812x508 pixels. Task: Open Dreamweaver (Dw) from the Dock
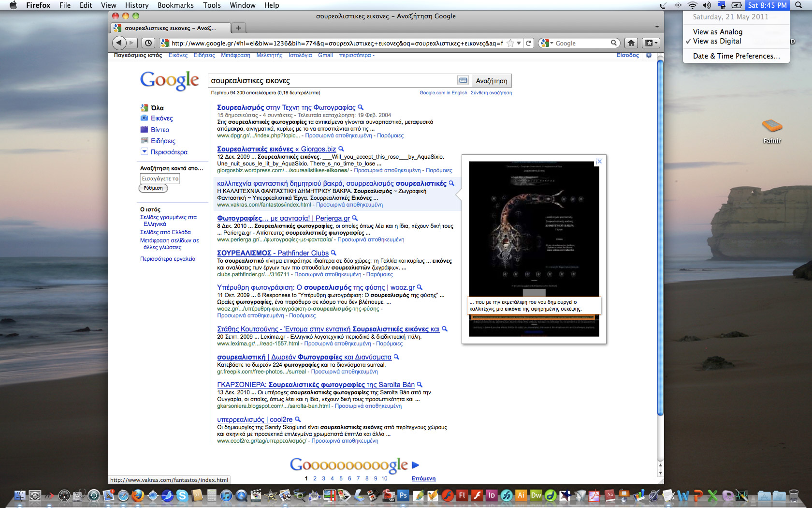point(536,495)
